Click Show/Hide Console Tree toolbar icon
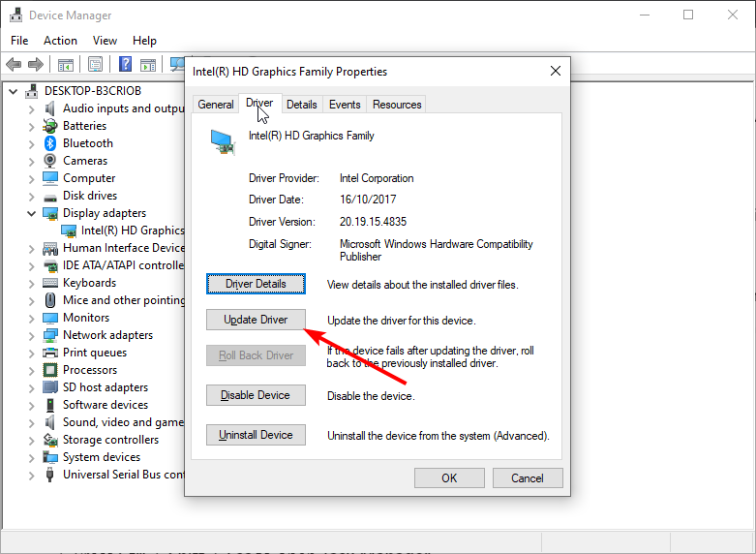The image size is (756, 554). pos(66,64)
